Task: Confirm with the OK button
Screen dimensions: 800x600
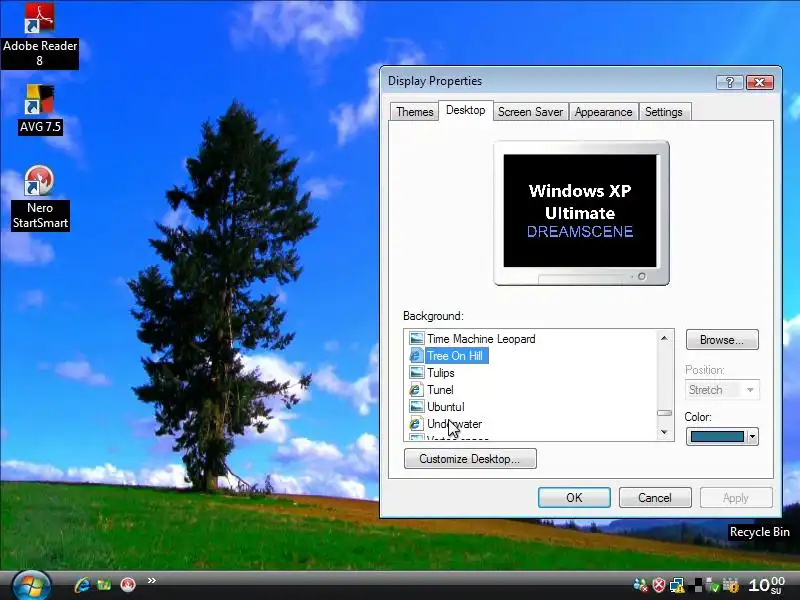Action: click(574, 497)
